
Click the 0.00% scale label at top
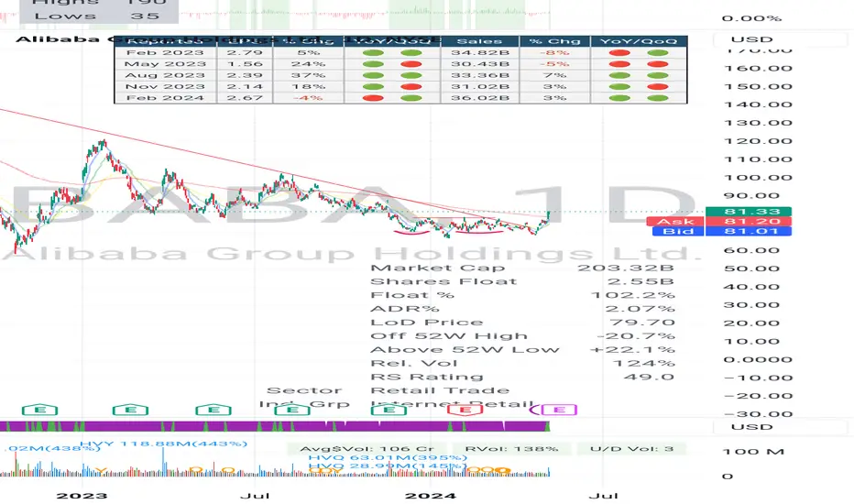tap(751, 18)
